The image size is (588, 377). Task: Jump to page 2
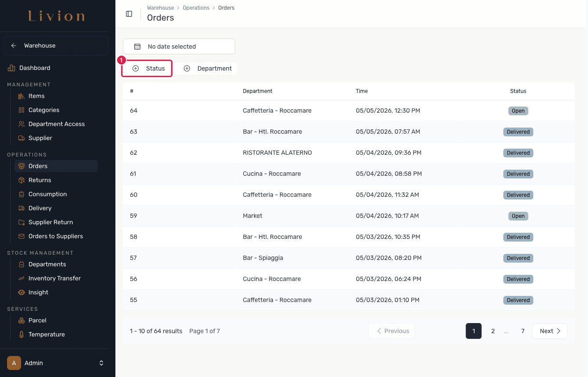(493, 331)
